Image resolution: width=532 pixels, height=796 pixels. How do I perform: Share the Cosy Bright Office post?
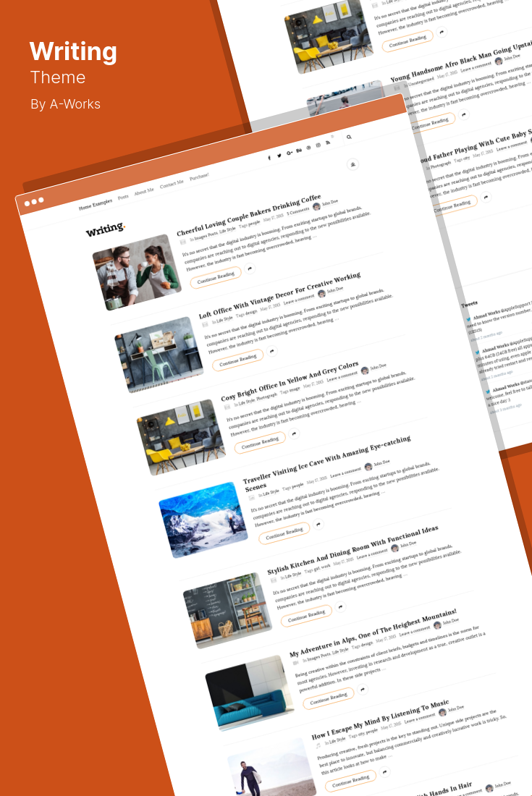pos(294,433)
